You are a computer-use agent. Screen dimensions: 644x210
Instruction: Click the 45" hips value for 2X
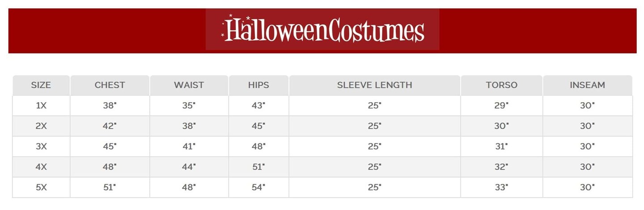point(258,126)
